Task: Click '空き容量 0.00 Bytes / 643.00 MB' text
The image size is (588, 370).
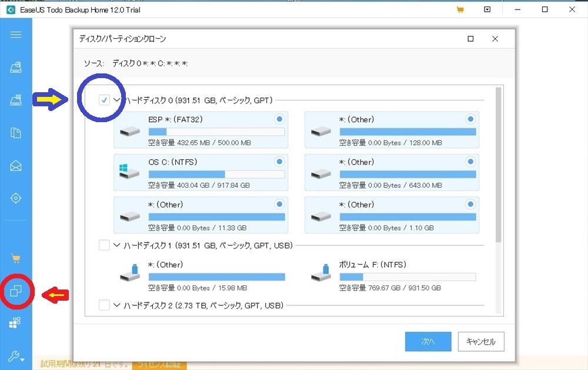Action: click(391, 186)
